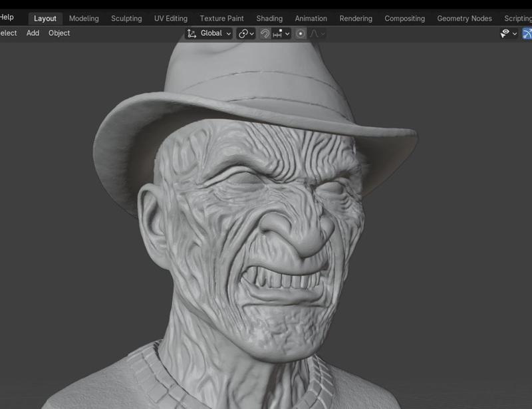Viewport: 532px width, 409px height.
Task: Switch to the UV Editing workspace
Action: pos(172,18)
